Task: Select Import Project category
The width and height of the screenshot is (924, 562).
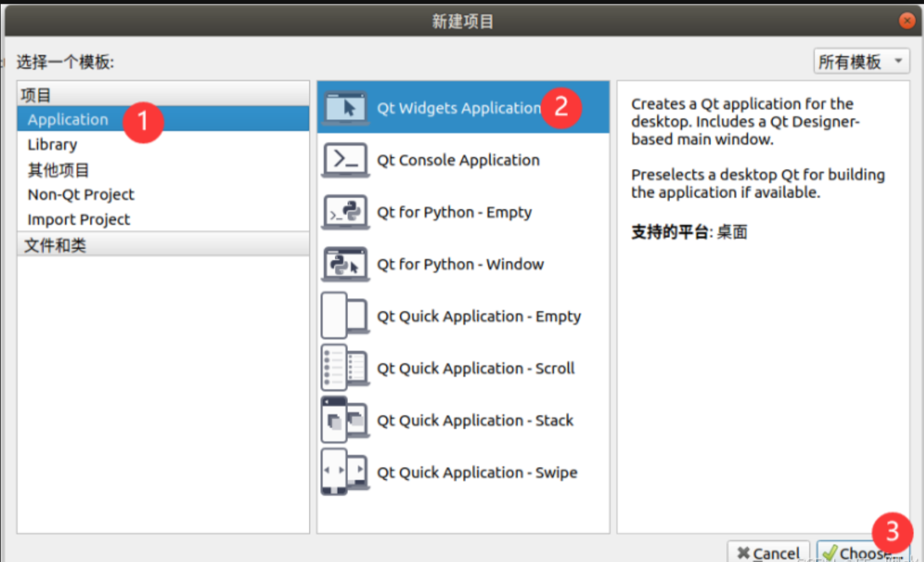Action: (x=79, y=220)
